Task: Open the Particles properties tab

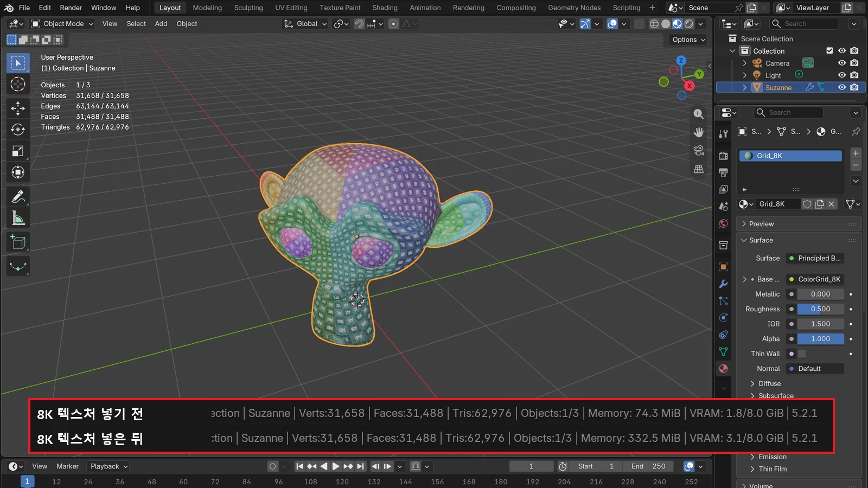Action: (x=723, y=300)
